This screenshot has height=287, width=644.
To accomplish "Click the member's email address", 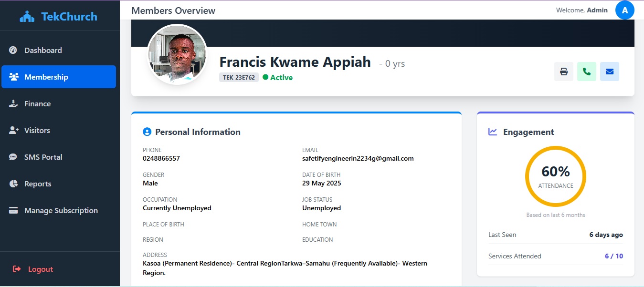I will click(358, 158).
